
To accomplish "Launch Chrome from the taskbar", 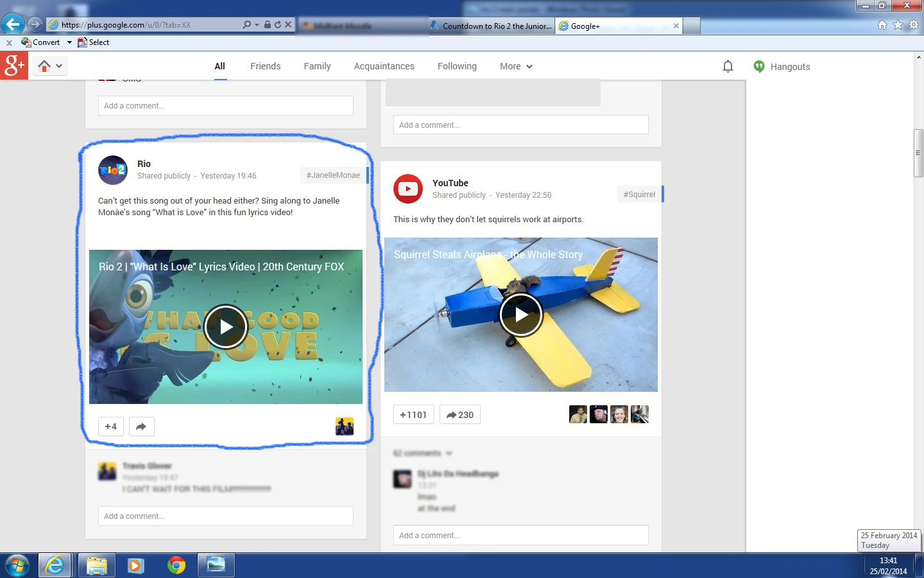I will point(176,565).
